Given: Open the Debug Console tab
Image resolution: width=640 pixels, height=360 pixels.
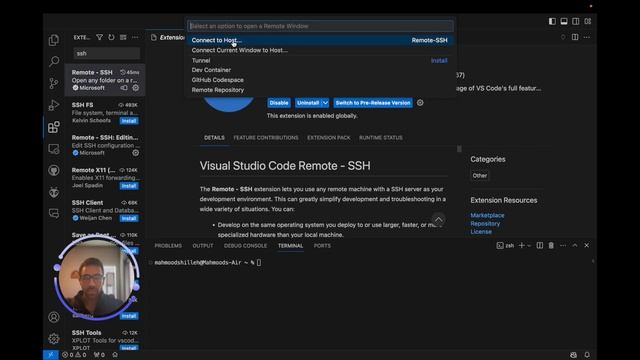Looking at the screenshot, I should pos(245,246).
